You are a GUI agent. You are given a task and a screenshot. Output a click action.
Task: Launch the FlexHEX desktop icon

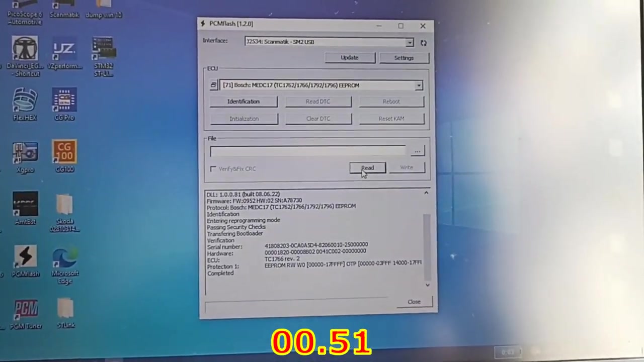(x=25, y=105)
